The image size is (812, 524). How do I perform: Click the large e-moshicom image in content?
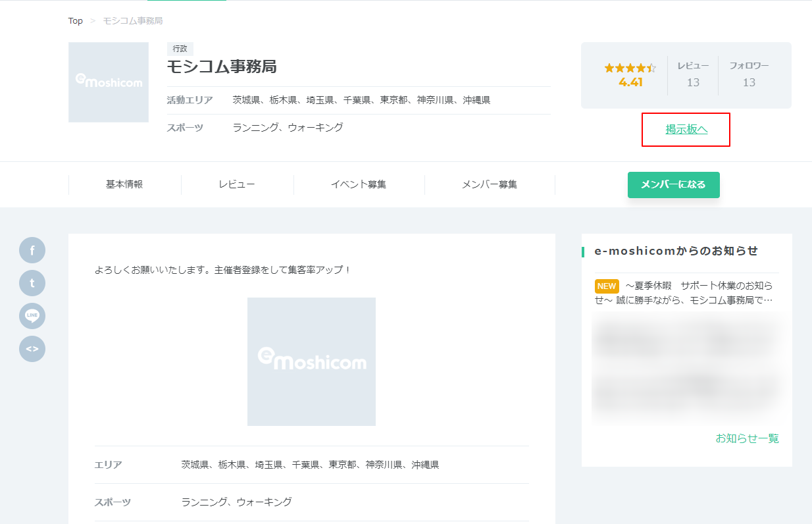point(311,361)
